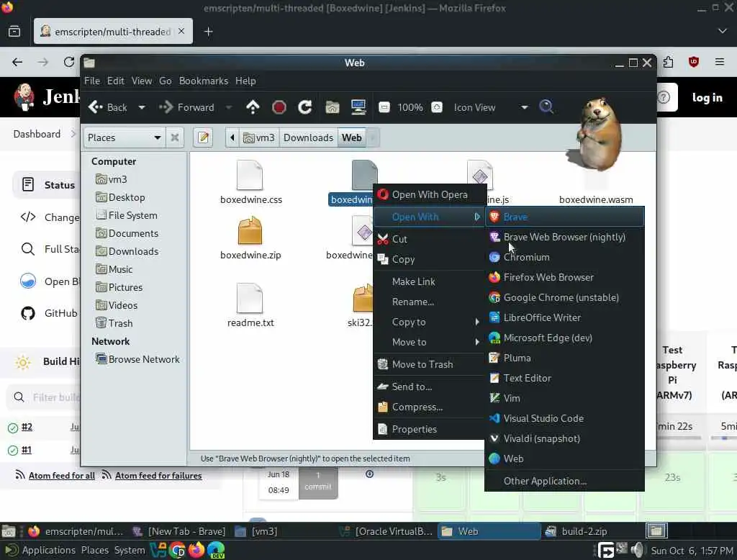
Task: Click log in on Jenkins page
Action: click(x=707, y=97)
